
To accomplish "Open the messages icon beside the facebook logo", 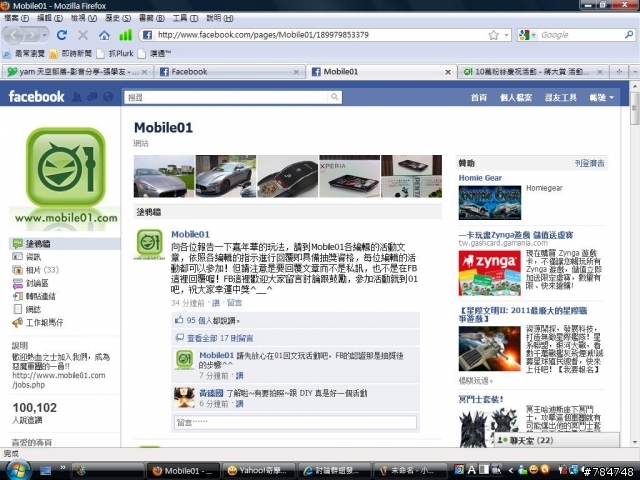I will point(93,97).
